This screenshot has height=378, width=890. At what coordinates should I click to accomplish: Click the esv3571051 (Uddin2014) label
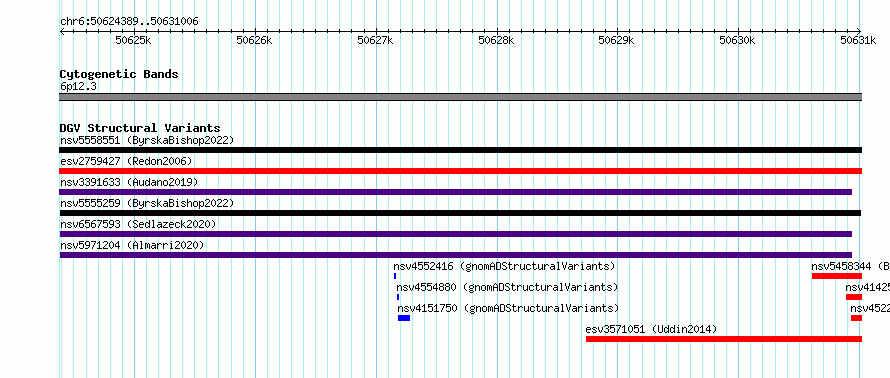pyautogui.click(x=652, y=329)
